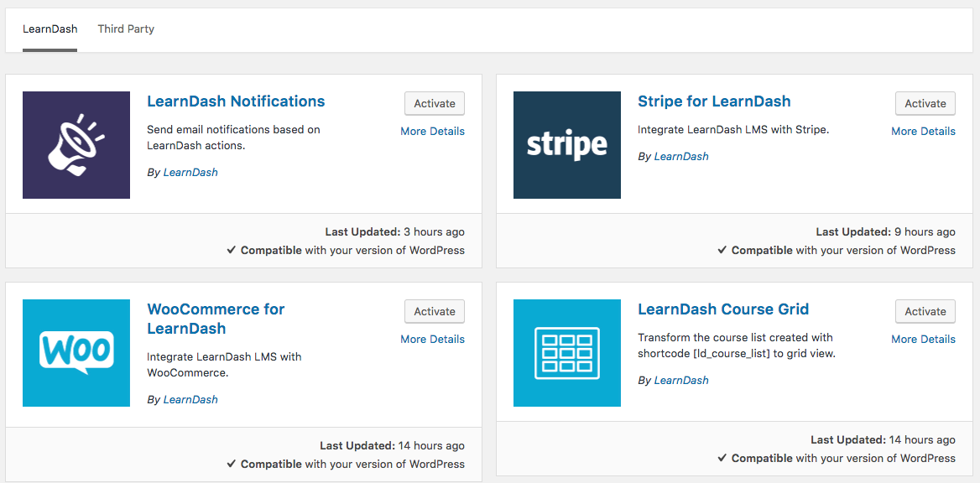
Task: Open the LearnDash Course Grid plugin title
Action: (723, 309)
